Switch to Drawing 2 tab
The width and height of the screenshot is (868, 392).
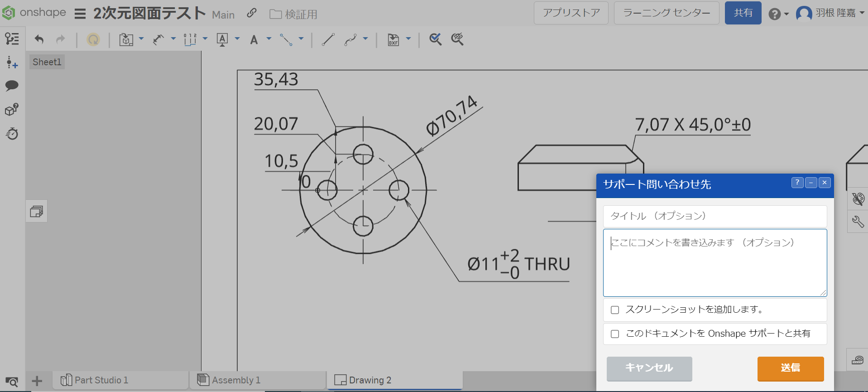pos(394,380)
